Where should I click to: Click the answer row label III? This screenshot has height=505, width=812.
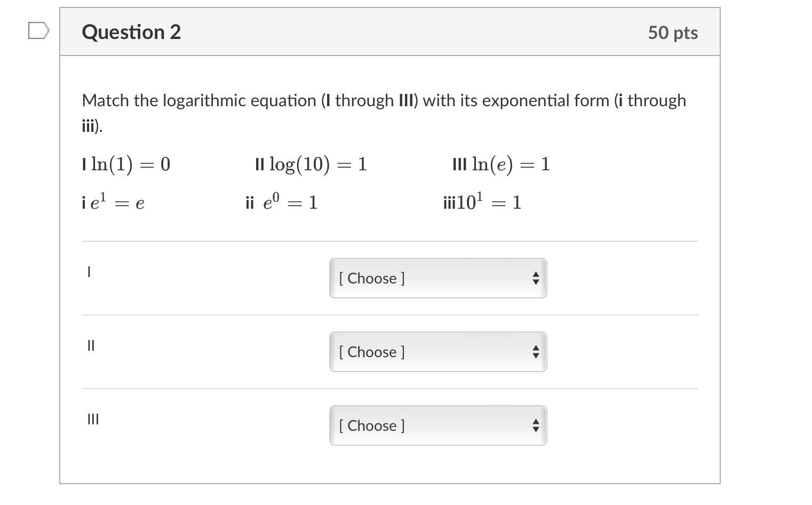pyautogui.click(x=92, y=420)
